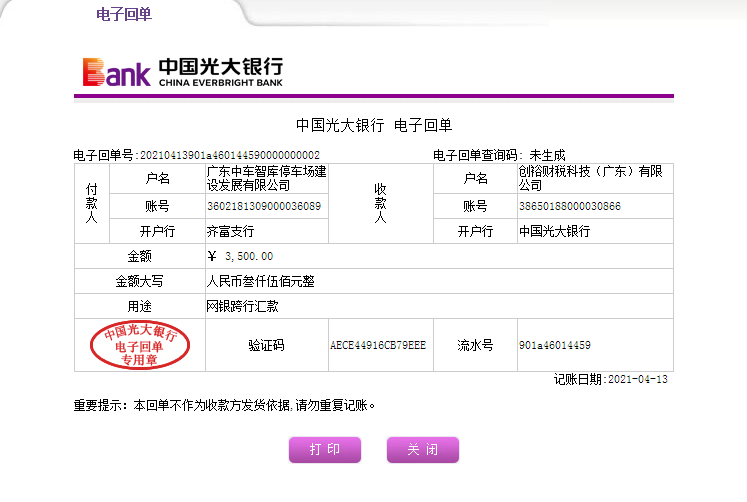
Task: Click the 付款人 column header cell
Action: [x=91, y=204]
